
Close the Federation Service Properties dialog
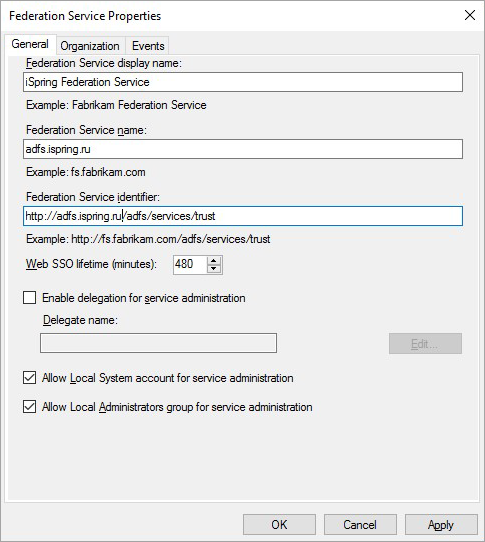tap(470, 15)
